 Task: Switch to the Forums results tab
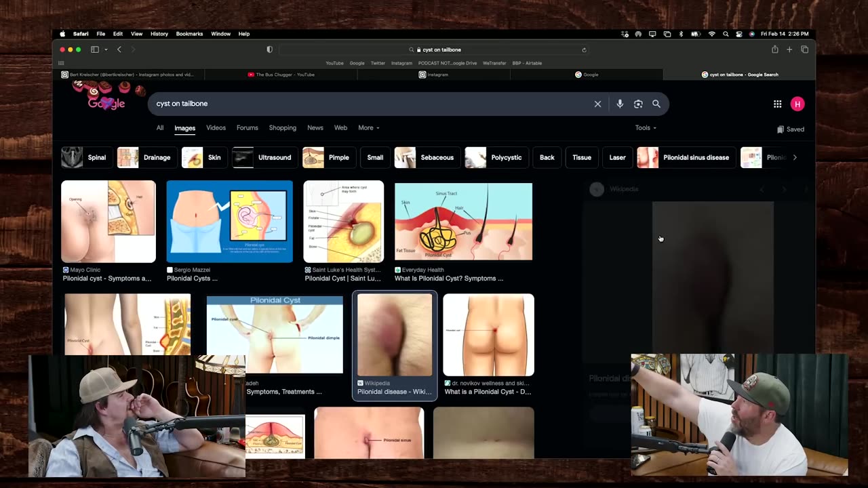(247, 127)
